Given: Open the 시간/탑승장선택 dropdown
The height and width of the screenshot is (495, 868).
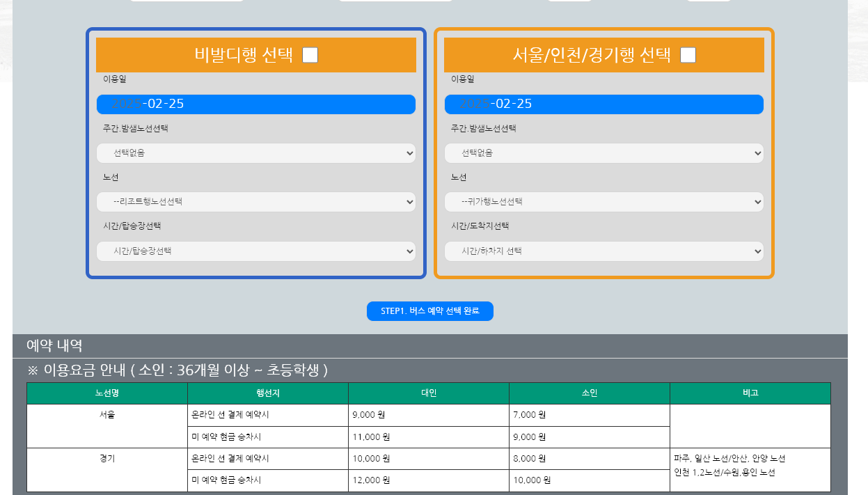Looking at the screenshot, I should [x=255, y=251].
